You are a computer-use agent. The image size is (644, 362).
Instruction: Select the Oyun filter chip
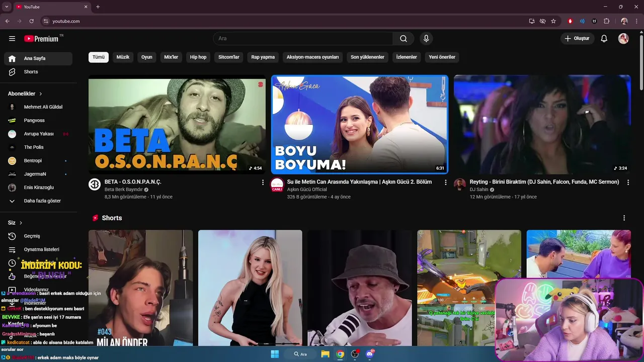(147, 57)
